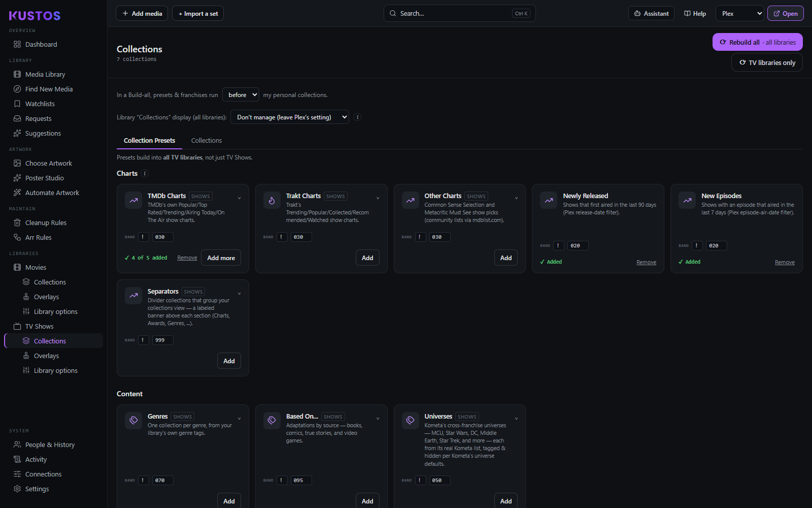Open People & History icon

(x=17, y=444)
